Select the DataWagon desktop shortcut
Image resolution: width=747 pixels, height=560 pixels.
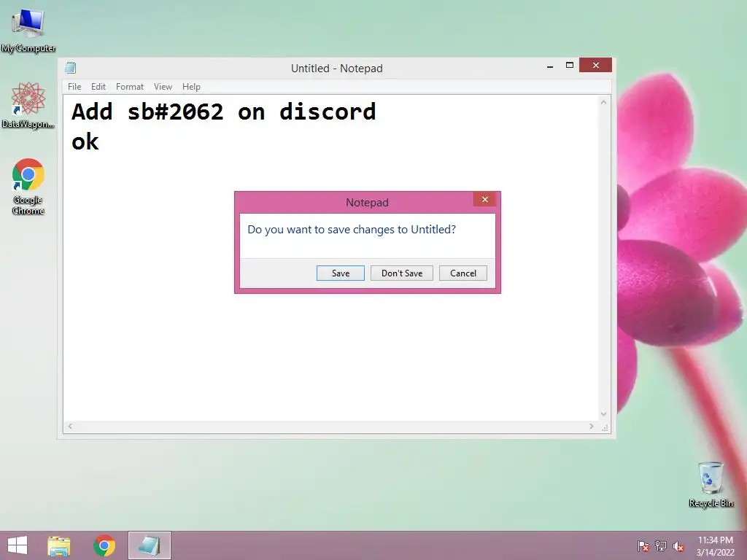(28, 105)
